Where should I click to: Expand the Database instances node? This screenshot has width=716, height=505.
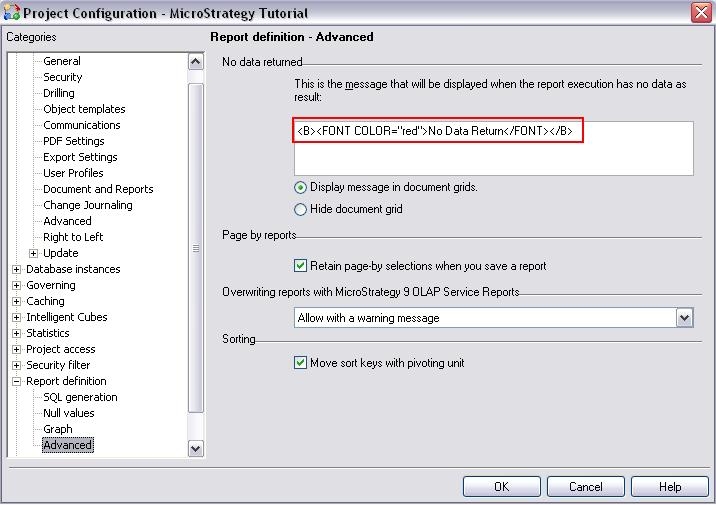click(16, 269)
